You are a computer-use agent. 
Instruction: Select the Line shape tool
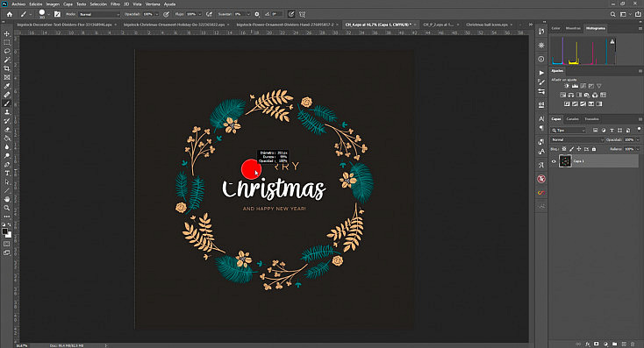7,191
